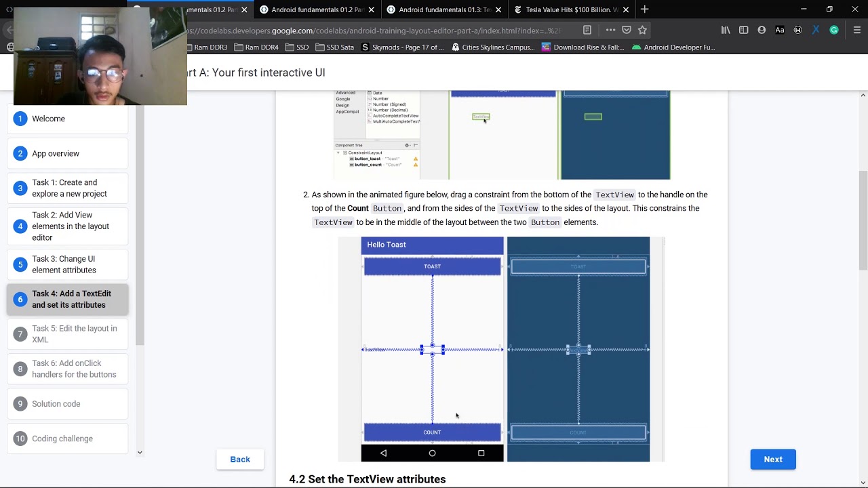Save page to Pocket icon
868x488 pixels.
click(x=627, y=30)
